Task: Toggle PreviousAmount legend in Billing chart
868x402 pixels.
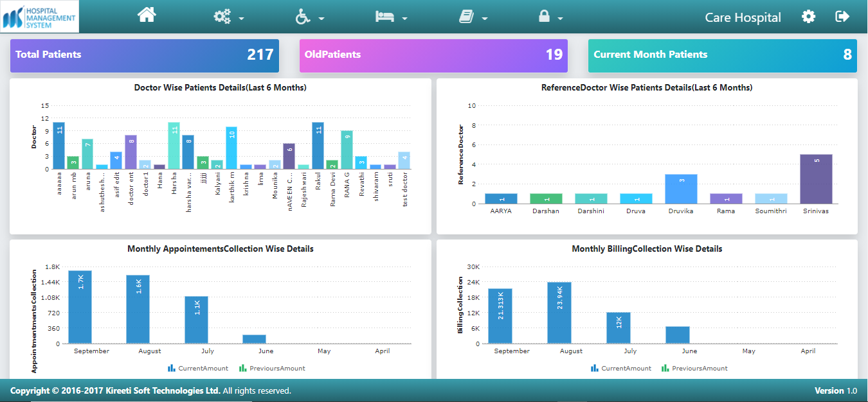Action: (694, 369)
